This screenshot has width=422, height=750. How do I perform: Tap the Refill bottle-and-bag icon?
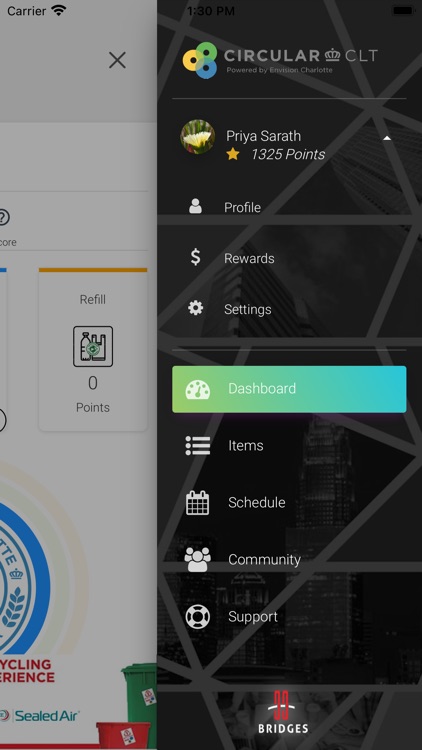[93, 346]
